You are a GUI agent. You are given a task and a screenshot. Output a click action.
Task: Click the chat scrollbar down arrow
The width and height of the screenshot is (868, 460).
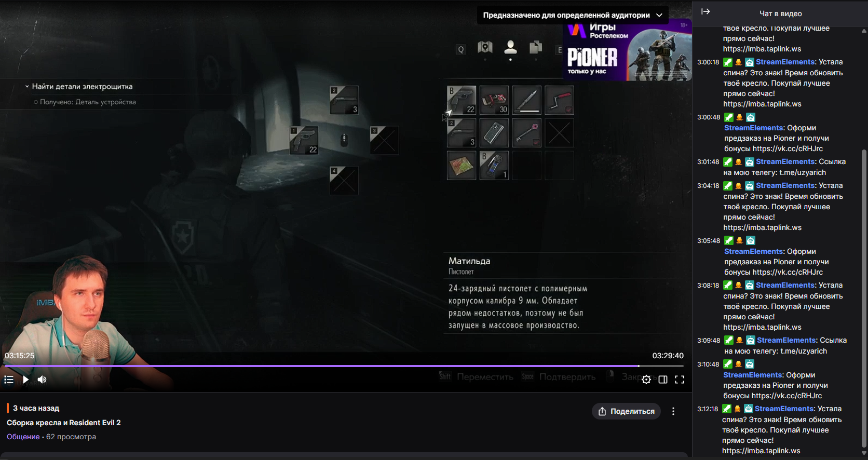click(x=864, y=453)
